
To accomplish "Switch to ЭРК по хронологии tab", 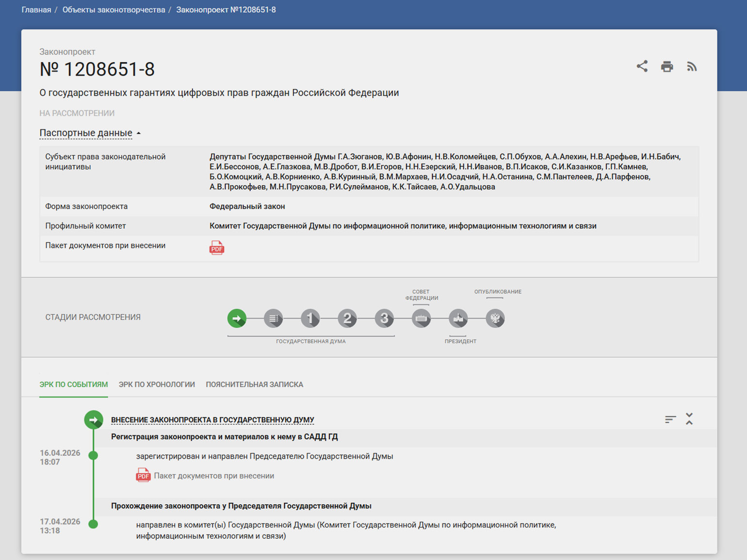I will point(157,384).
